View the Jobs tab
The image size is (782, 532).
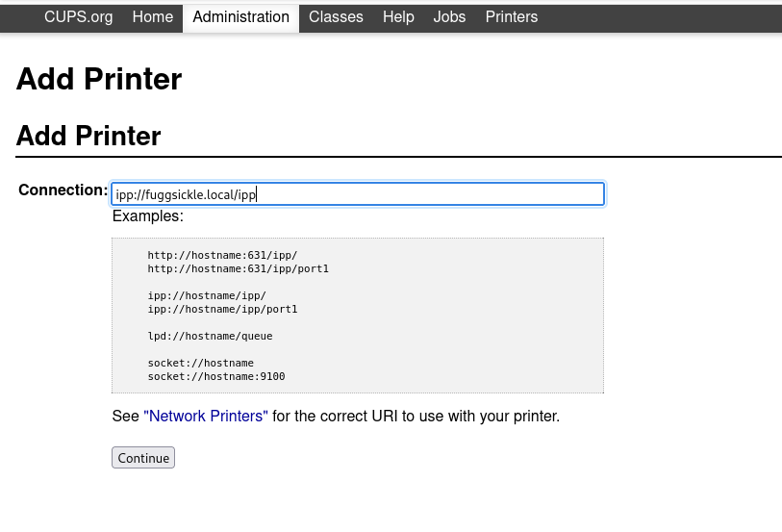coord(449,17)
